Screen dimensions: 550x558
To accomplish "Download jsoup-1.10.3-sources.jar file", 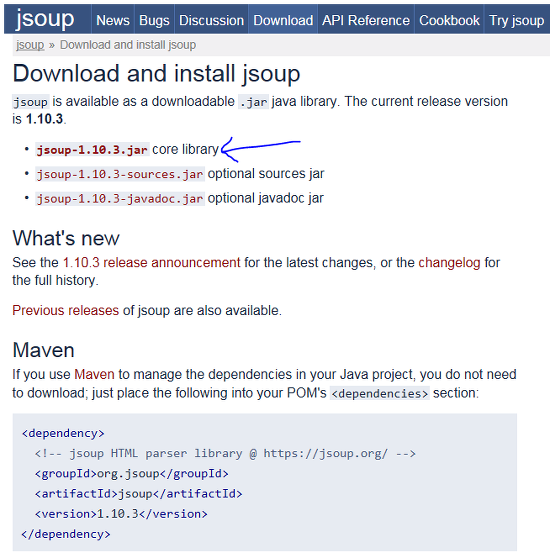I will point(120,174).
